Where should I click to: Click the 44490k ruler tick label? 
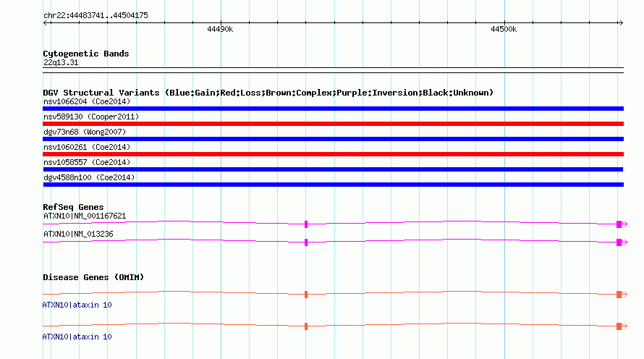click(x=220, y=29)
